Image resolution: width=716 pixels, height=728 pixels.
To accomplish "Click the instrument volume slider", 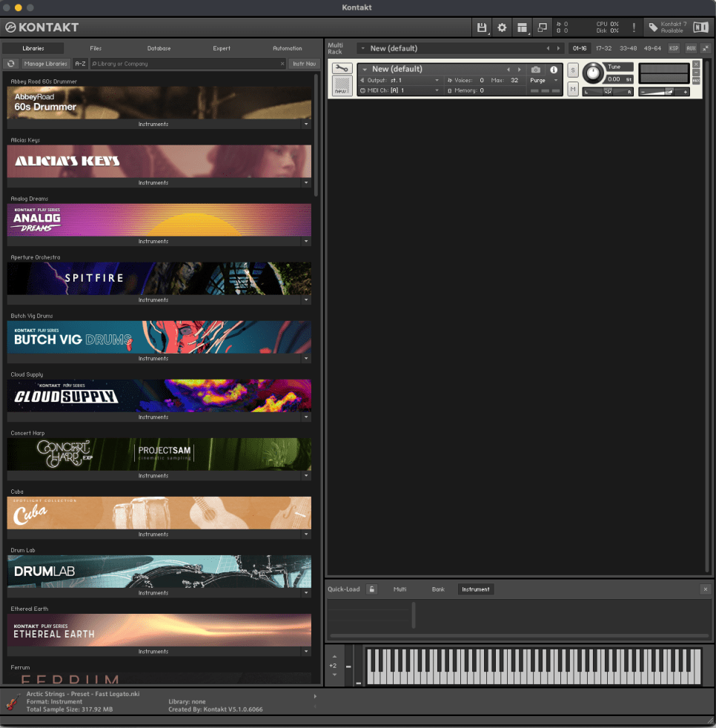I will [664, 92].
